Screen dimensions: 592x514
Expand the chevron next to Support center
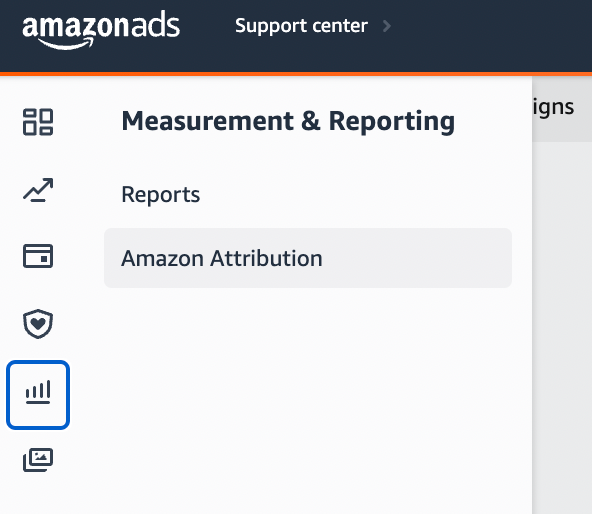pyautogui.click(x=387, y=26)
